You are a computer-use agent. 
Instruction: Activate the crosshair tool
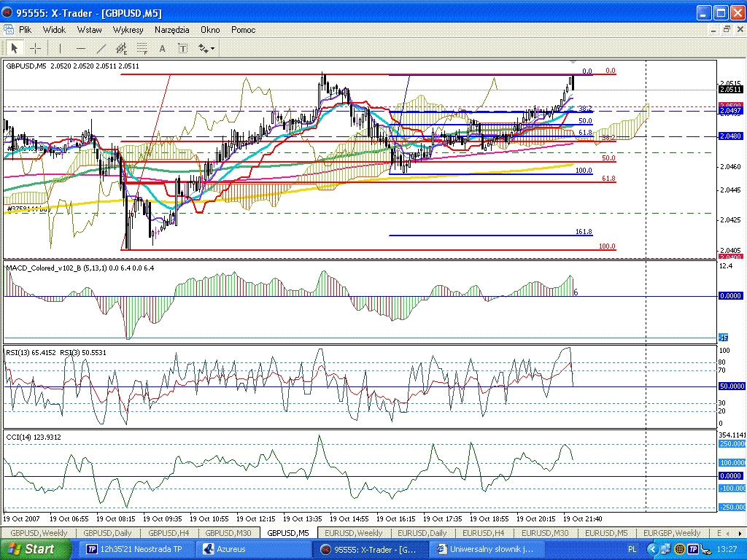point(35,49)
